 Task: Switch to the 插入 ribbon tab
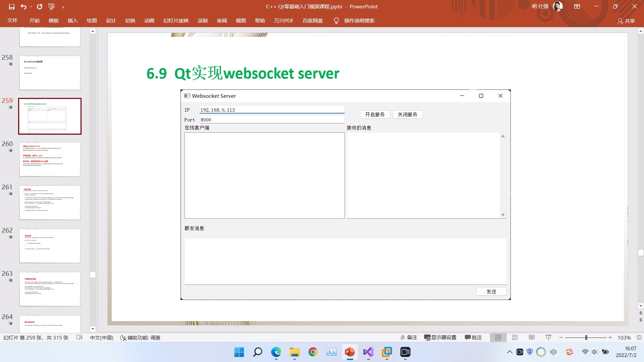point(72,20)
